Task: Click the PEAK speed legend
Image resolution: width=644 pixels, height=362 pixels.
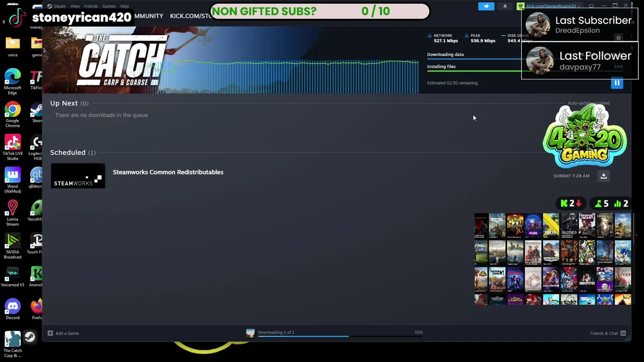Action: tap(480, 38)
